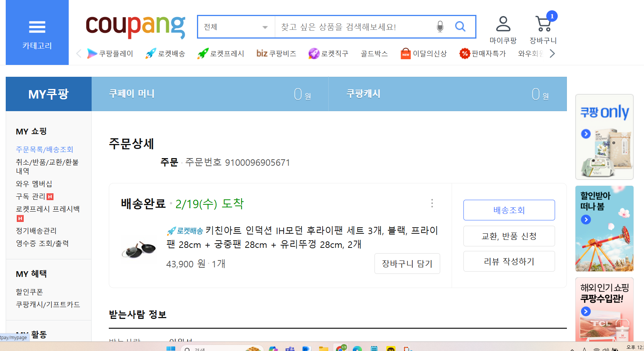Viewport: 644px width, 351px height.
Task: Go to 쿠팡플레이 link
Action: (110, 53)
